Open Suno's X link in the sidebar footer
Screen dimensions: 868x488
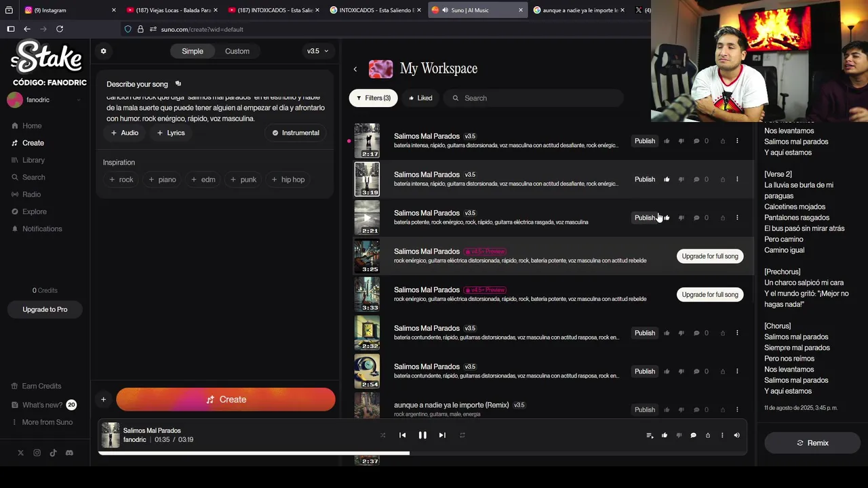[20, 453]
